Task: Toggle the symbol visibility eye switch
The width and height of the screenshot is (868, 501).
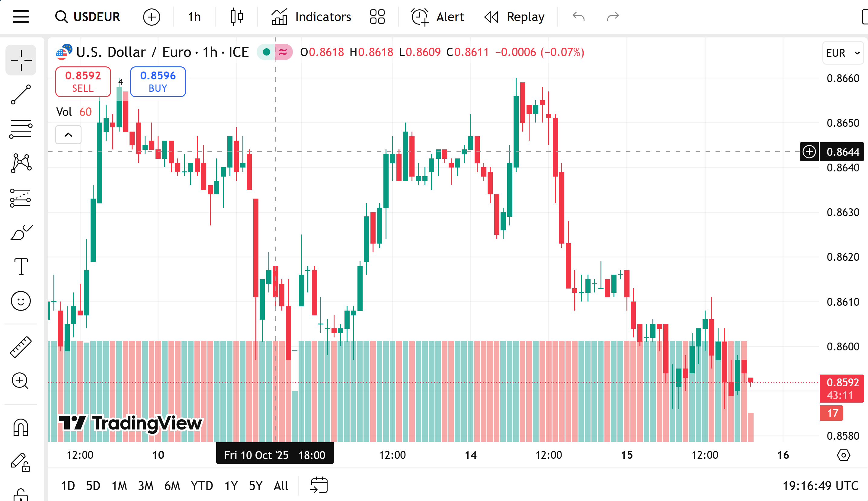Action: [266, 52]
